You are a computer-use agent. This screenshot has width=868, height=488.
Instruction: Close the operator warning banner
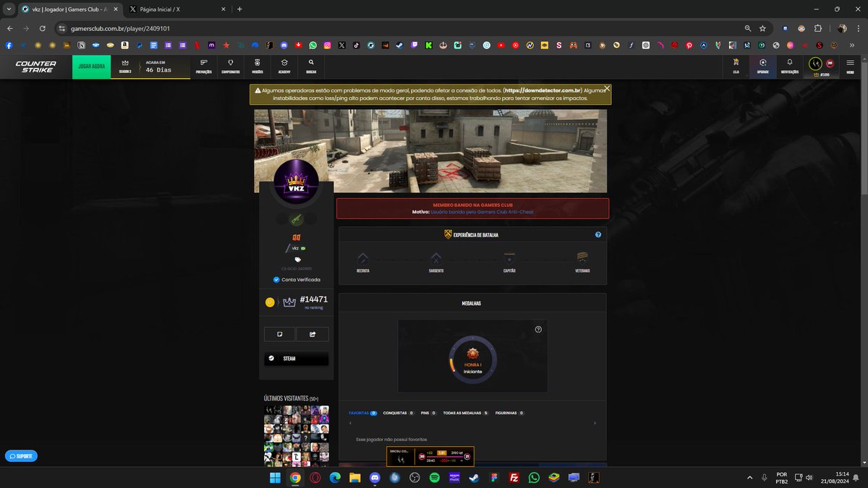point(607,88)
